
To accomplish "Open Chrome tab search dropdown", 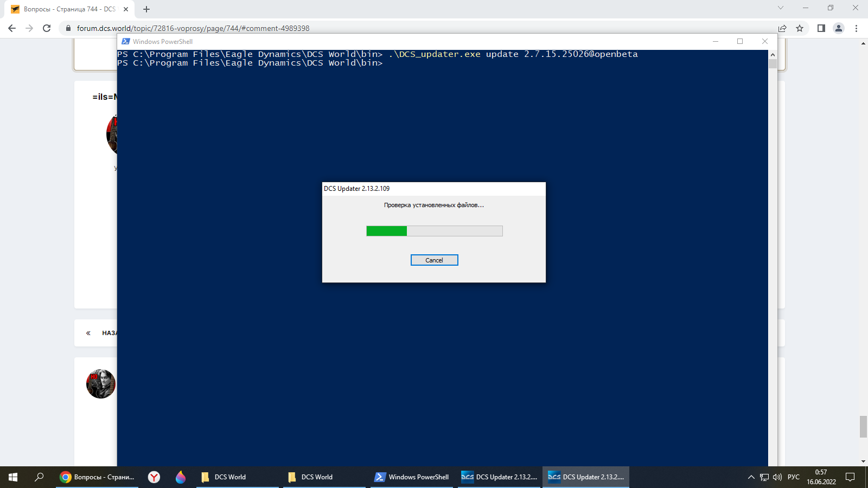I will point(781,8).
